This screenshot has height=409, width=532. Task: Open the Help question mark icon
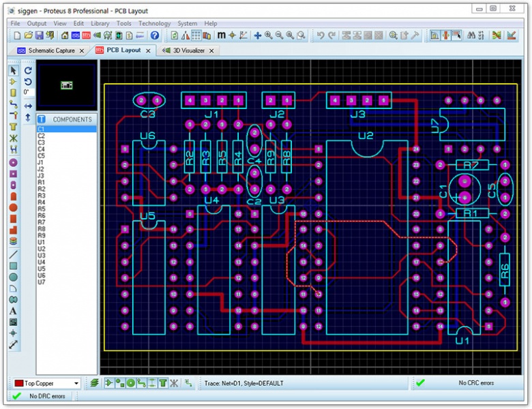pyautogui.click(x=155, y=35)
